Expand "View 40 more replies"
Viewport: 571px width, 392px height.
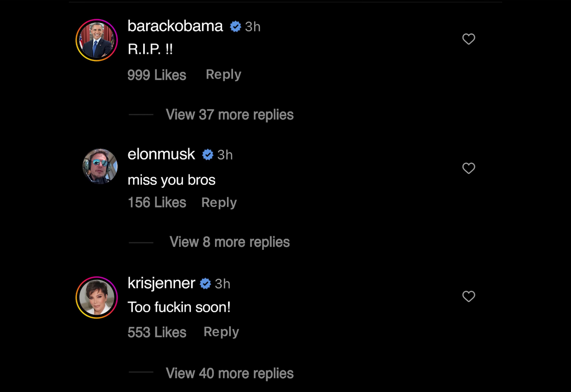[229, 373]
